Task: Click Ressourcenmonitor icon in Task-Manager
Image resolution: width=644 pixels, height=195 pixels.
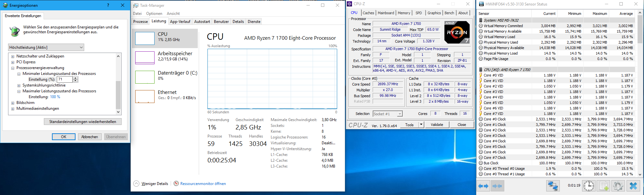Action: click(176, 183)
